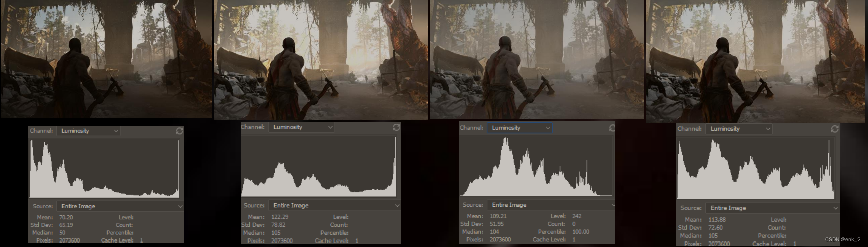Click the Median value 50
Screen dimensions: 868x247
[x=62, y=232]
